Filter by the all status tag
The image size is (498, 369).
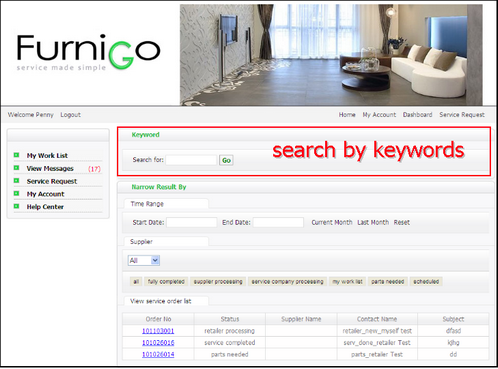136,281
